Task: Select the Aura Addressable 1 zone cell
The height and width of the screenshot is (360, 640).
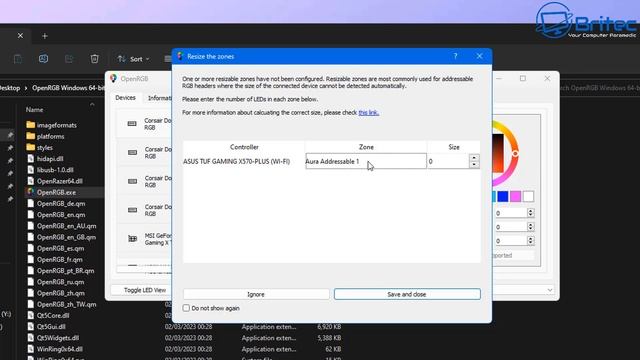Action: pos(366,162)
